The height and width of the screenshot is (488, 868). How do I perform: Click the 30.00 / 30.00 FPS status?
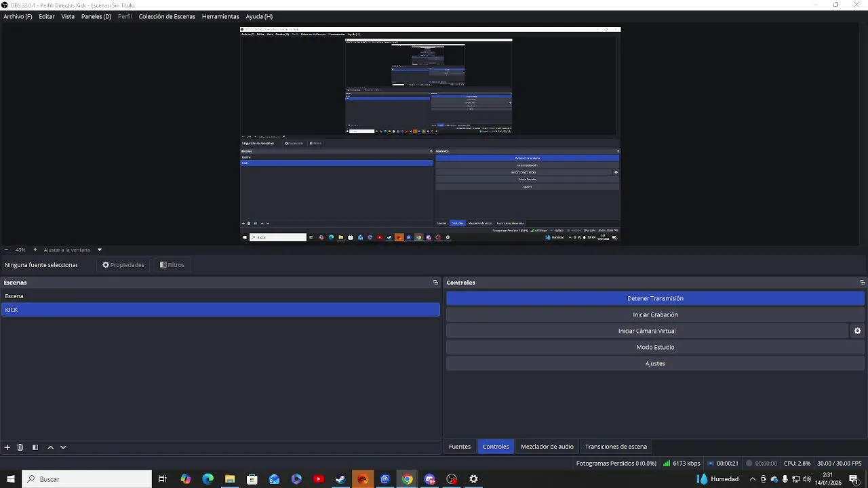tap(841, 464)
